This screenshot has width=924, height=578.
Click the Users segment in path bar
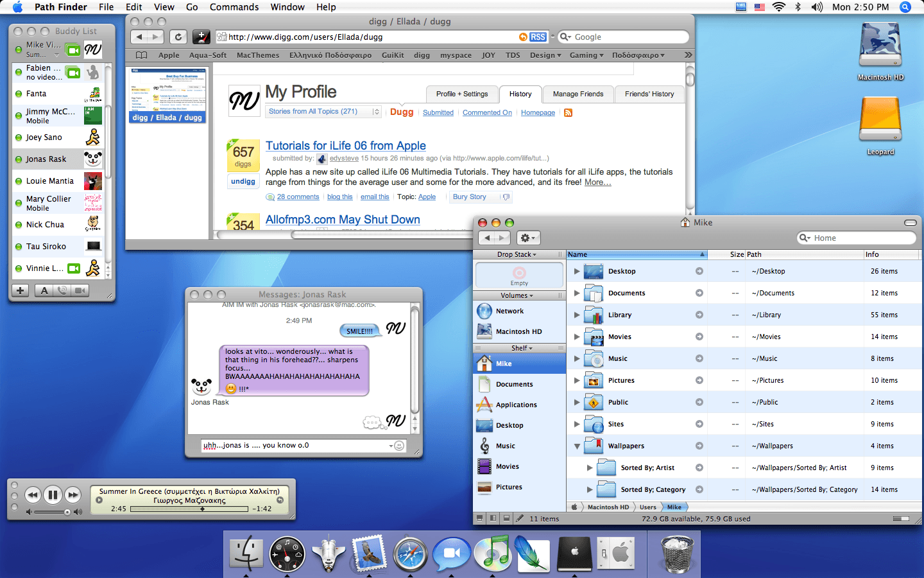[x=648, y=507]
